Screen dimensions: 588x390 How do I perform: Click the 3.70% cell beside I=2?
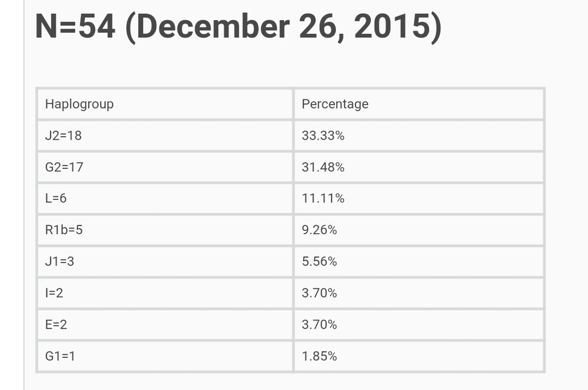(x=419, y=293)
